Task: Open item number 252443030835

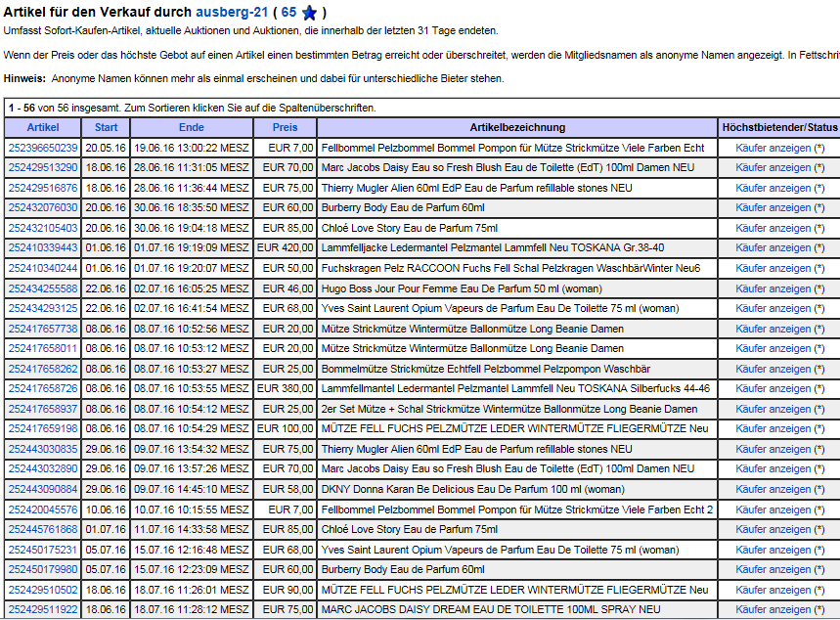Action: point(43,450)
